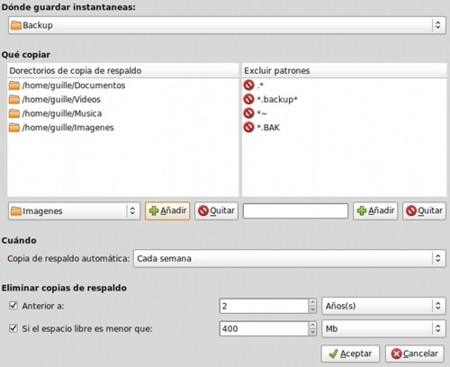
Task: Click prohibition icon next to *.BAK pattern
Action: click(x=249, y=127)
